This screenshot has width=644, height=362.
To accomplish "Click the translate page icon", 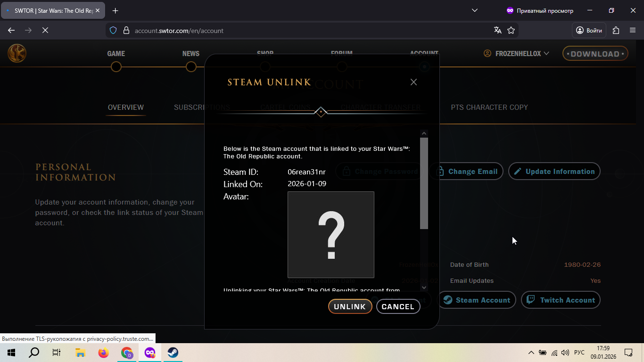I will pyautogui.click(x=497, y=30).
